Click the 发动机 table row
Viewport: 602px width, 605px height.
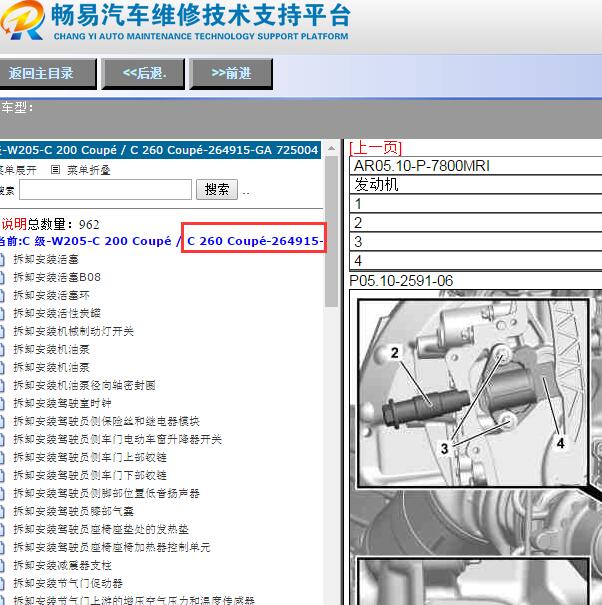coord(475,184)
